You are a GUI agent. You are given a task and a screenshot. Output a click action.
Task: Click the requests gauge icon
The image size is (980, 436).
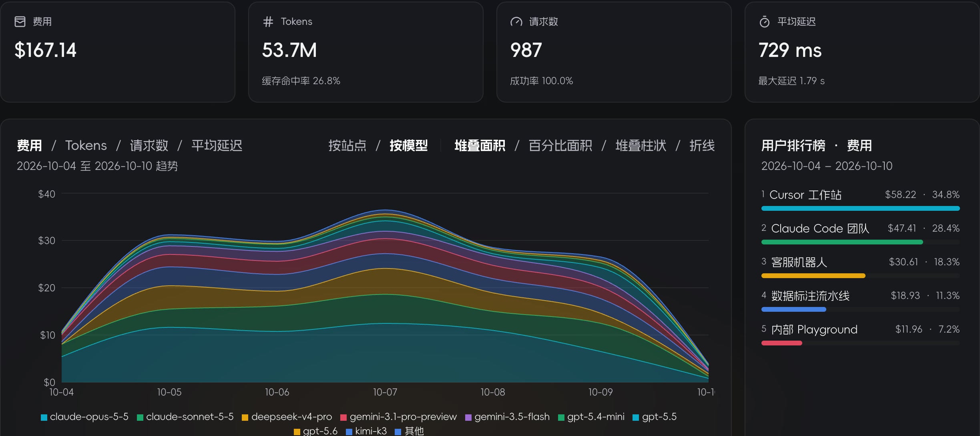click(516, 22)
